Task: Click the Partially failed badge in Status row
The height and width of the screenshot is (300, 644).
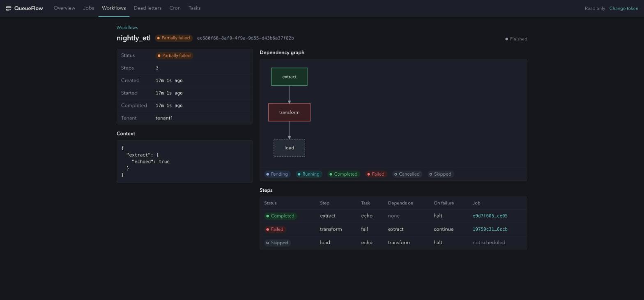Action: (174, 55)
